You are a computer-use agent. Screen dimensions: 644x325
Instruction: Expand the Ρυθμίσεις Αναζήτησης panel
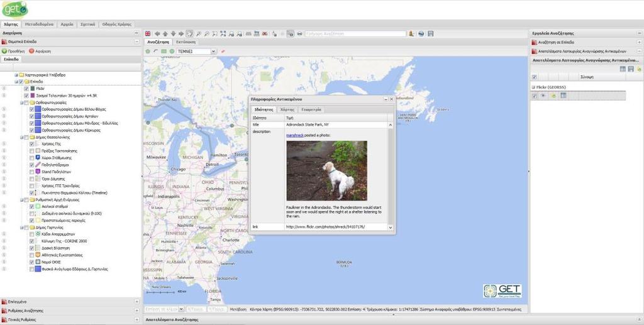(x=136, y=311)
